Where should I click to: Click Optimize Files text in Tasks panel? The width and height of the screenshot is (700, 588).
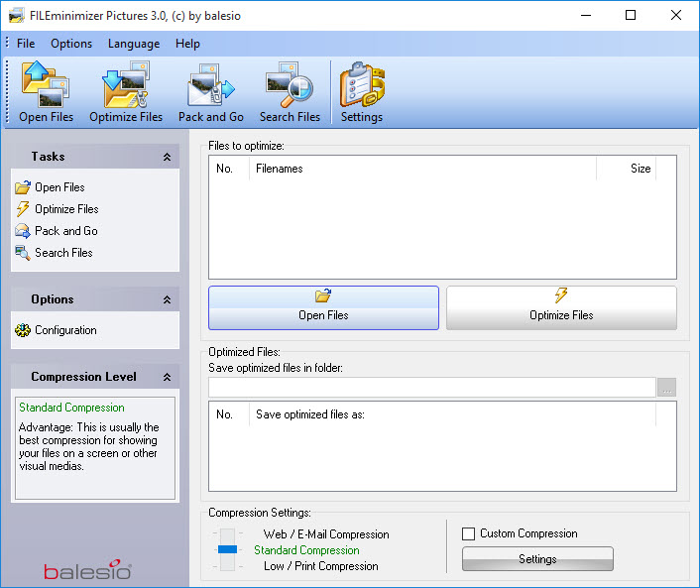coord(66,209)
